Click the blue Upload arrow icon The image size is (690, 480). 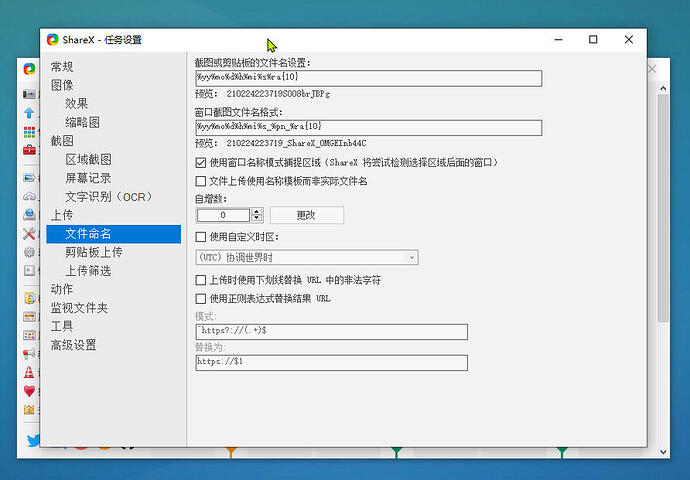pyautogui.click(x=30, y=112)
